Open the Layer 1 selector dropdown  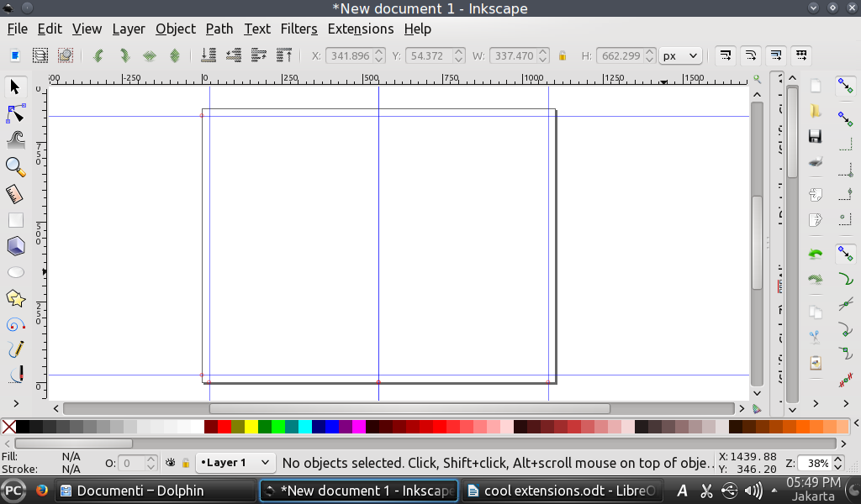click(x=235, y=463)
